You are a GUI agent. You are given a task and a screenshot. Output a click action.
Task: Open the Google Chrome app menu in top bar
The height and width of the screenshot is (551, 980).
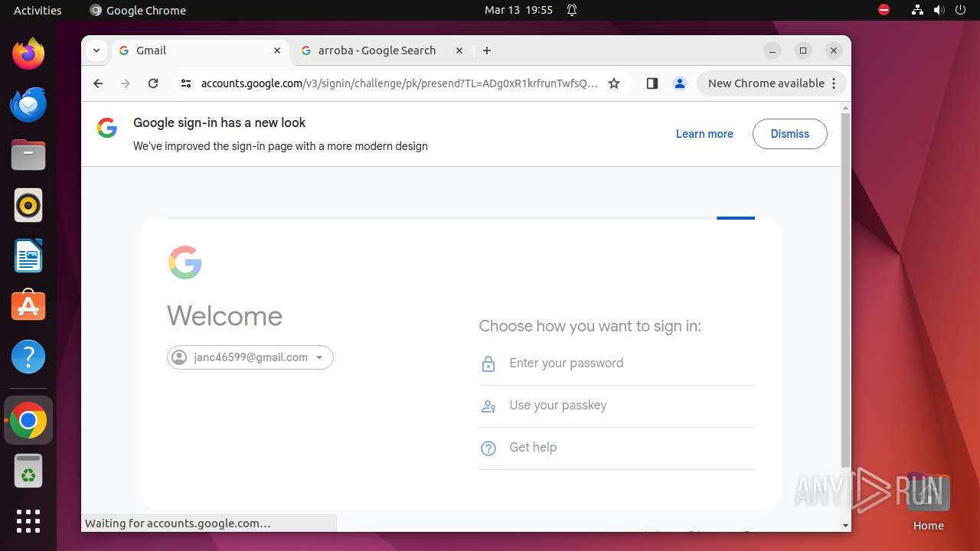point(138,10)
